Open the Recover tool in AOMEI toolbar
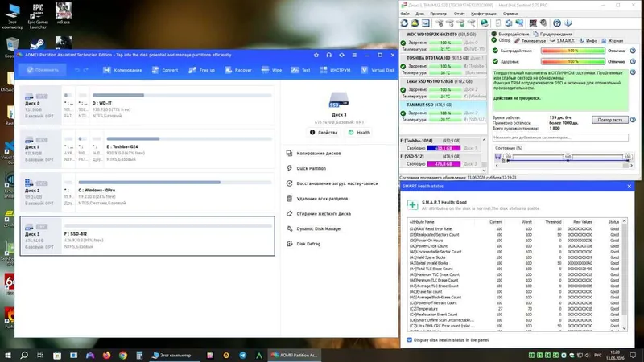The image size is (644, 362). coord(238,70)
